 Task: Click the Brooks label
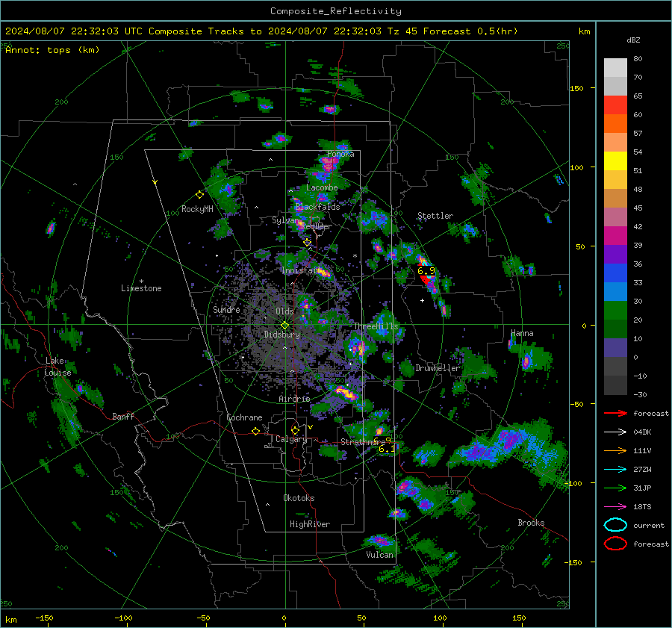(531, 523)
